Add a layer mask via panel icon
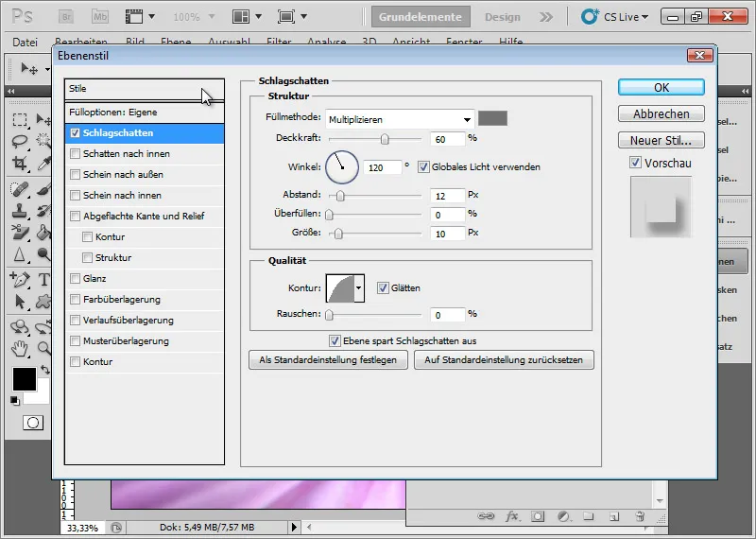The image size is (756, 539). (537, 516)
